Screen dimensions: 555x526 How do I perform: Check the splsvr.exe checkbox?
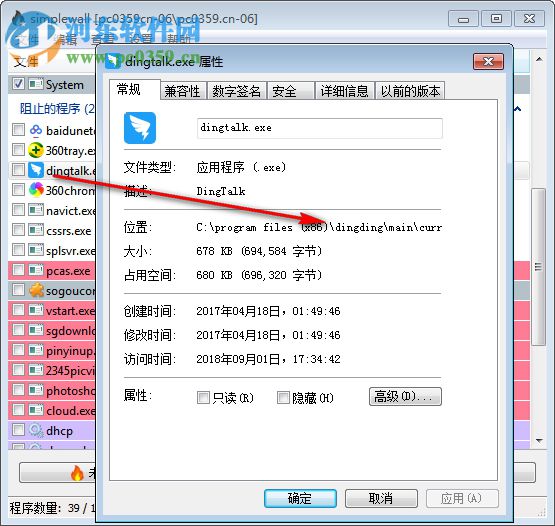click(x=18, y=250)
